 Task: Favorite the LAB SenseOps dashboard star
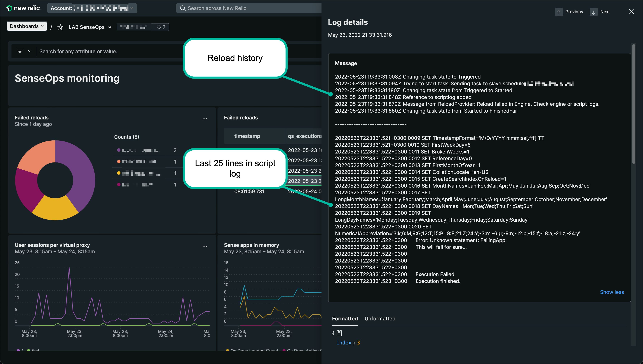pyautogui.click(x=60, y=27)
